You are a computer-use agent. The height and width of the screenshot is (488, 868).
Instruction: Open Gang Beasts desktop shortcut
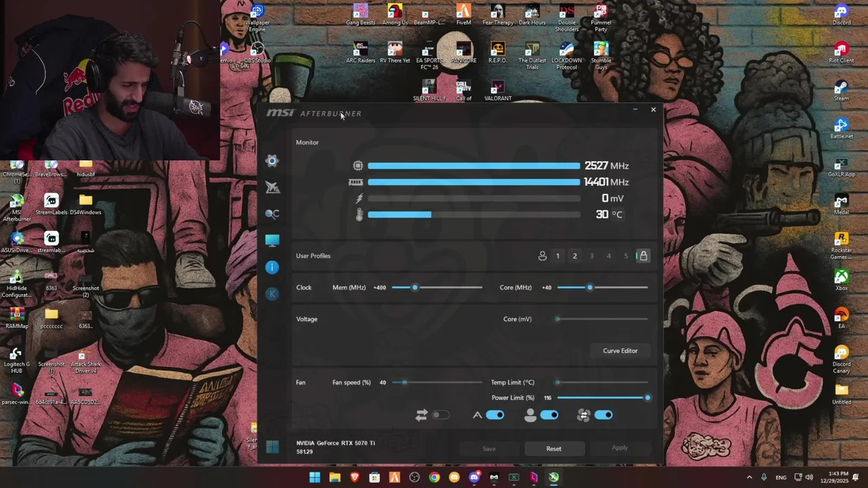[x=360, y=15]
